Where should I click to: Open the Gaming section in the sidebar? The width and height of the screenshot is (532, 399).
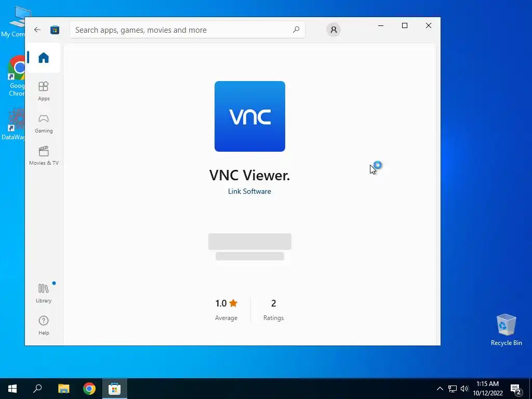point(44,124)
